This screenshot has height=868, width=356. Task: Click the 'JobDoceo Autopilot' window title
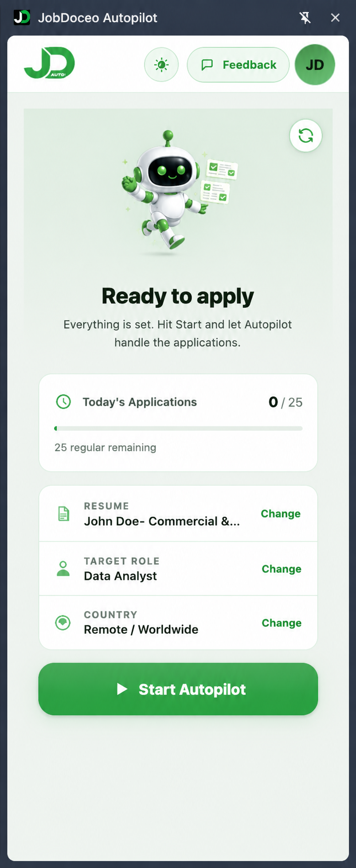click(98, 18)
